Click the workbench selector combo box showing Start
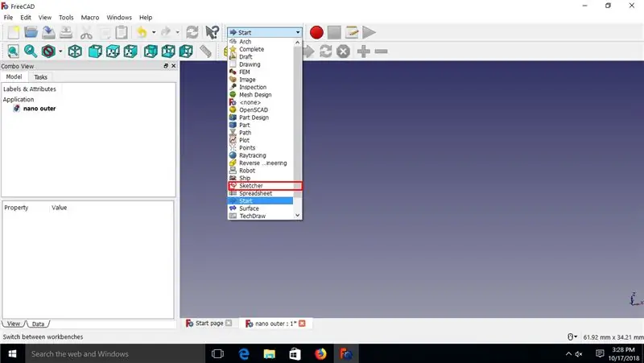Viewport: 644px width, 363px height. 265,32
